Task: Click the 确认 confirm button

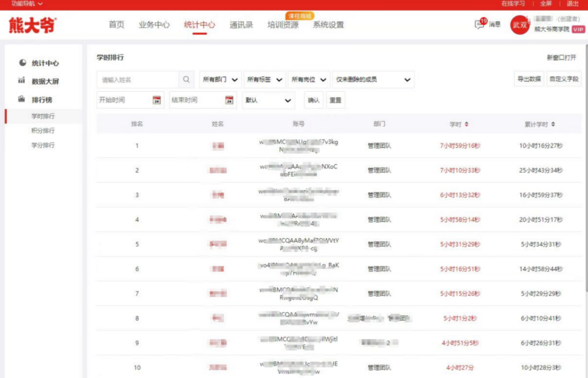Action: (314, 100)
